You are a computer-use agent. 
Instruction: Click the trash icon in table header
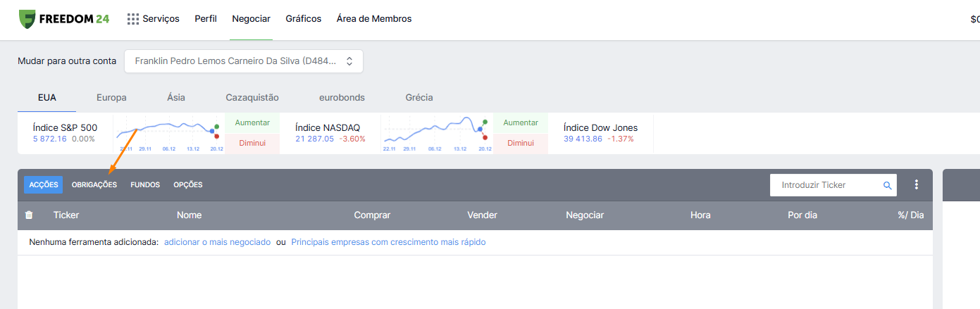pos(29,215)
